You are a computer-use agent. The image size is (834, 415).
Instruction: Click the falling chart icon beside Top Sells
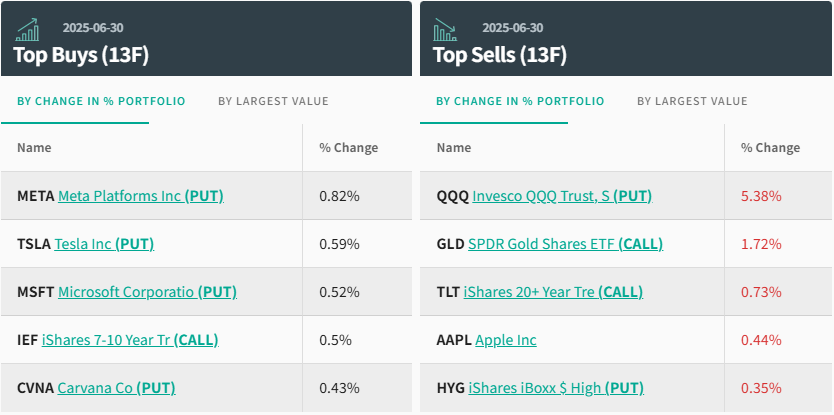coord(445,29)
